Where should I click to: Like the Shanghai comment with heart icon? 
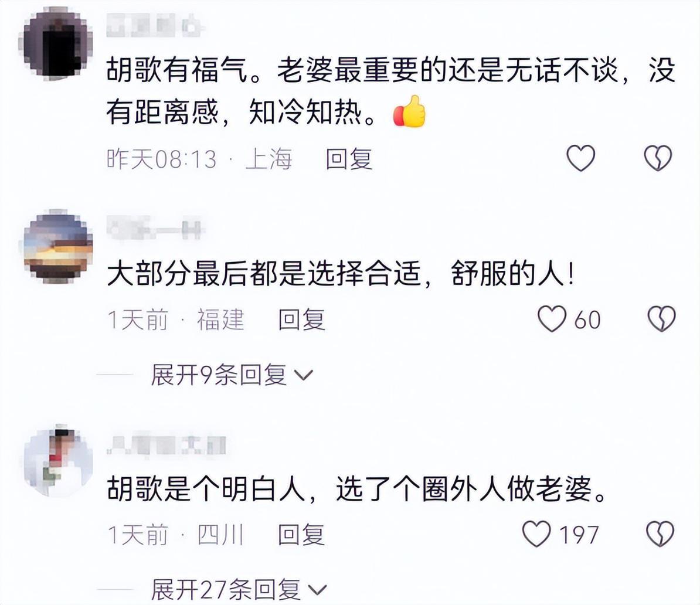[580, 158]
